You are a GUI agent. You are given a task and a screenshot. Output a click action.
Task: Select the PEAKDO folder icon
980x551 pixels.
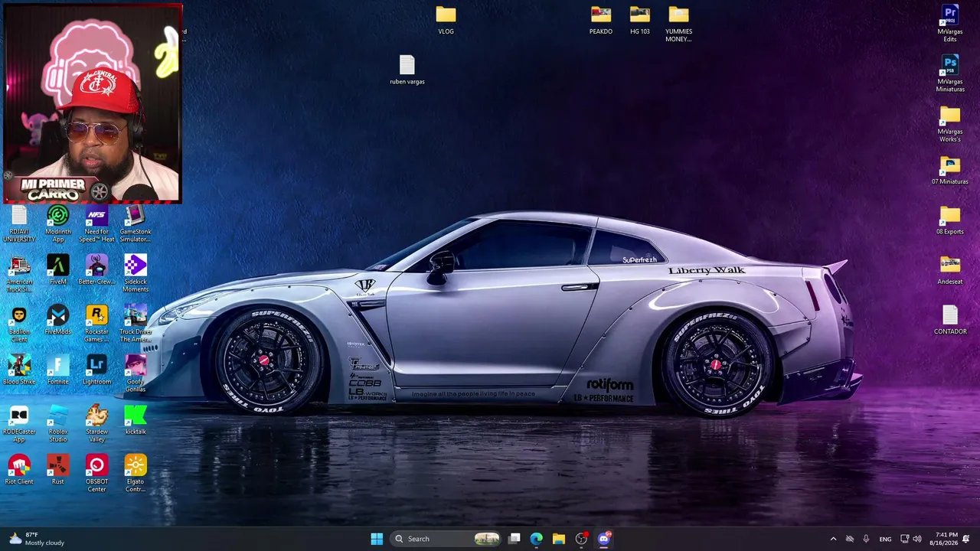[x=601, y=21]
